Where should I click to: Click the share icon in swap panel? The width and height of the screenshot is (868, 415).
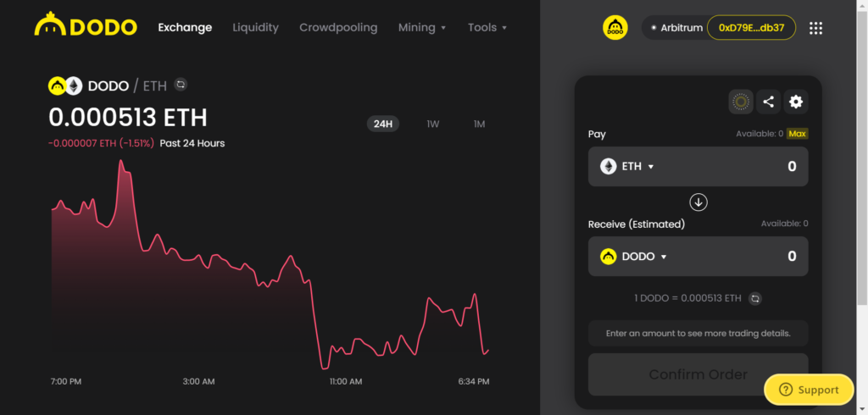pyautogui.click(x=768, y=102)
